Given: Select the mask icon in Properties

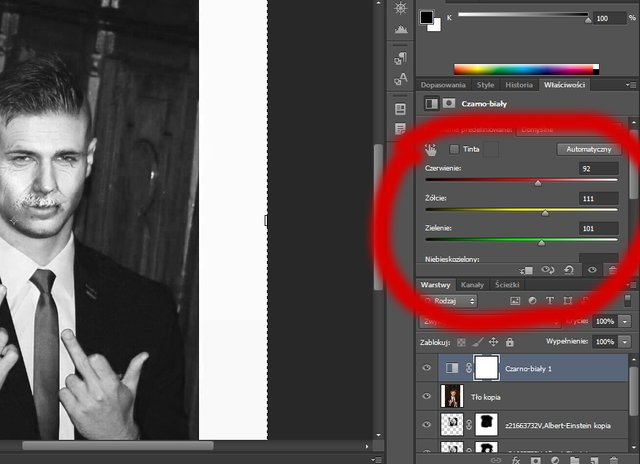Looking at the screenshot, I should pyautogui.click(x=449, y=103).
